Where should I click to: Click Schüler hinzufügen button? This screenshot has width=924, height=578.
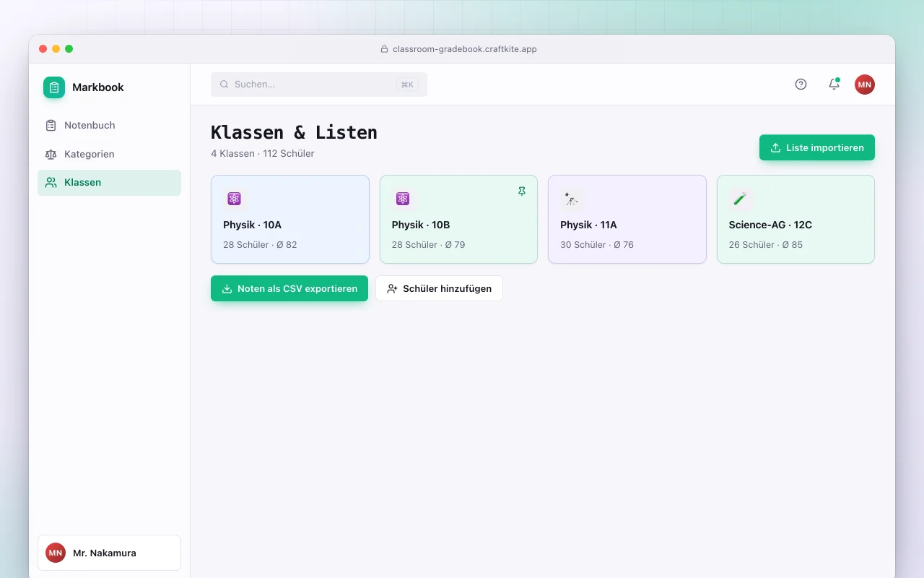click(439, 288)
